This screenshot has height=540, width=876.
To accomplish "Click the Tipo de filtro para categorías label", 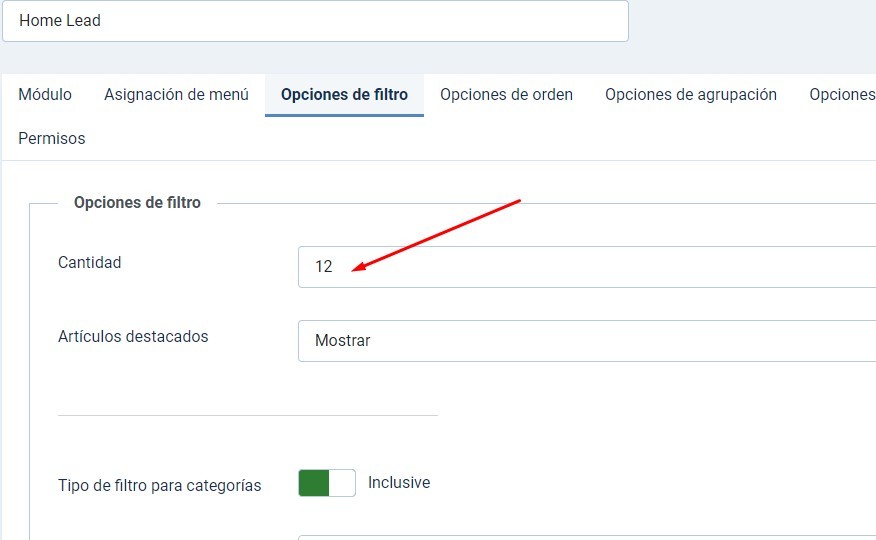I will [159, 486].
